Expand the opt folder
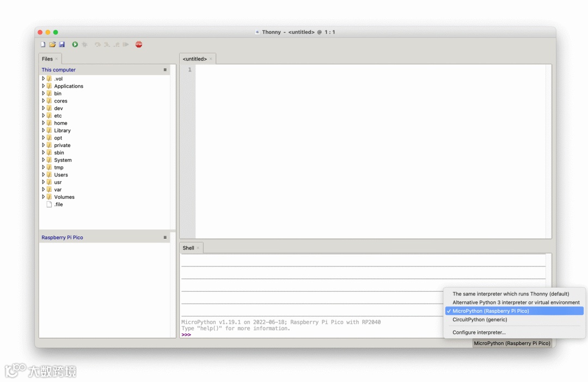This screenshot has width=588, height=382. click(43, 138)
